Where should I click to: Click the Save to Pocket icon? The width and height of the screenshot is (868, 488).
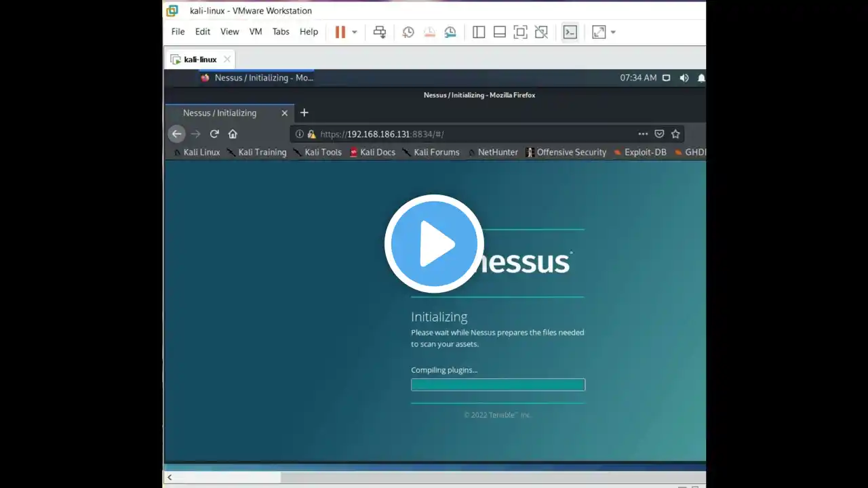(659, 134)
